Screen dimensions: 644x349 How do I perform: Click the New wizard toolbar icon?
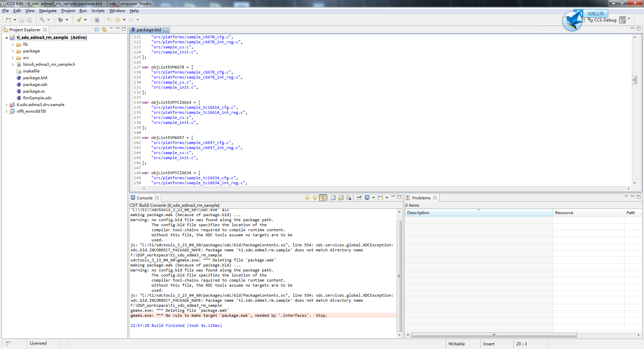[8, 20]
